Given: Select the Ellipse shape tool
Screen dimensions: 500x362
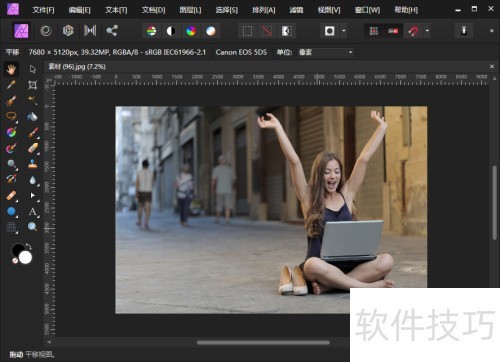Looking at the screenshot, I should (11, 211).
